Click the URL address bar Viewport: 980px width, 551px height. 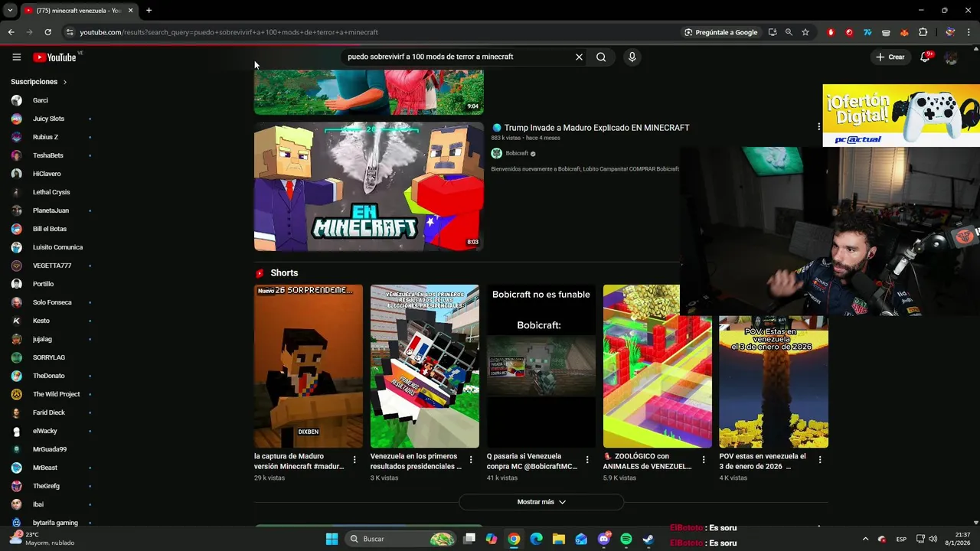pos(367,32)
